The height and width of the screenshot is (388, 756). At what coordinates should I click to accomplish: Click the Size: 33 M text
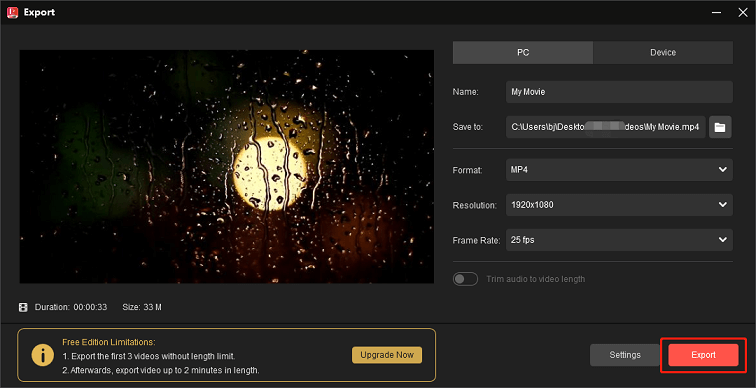[x=142, y=307]
